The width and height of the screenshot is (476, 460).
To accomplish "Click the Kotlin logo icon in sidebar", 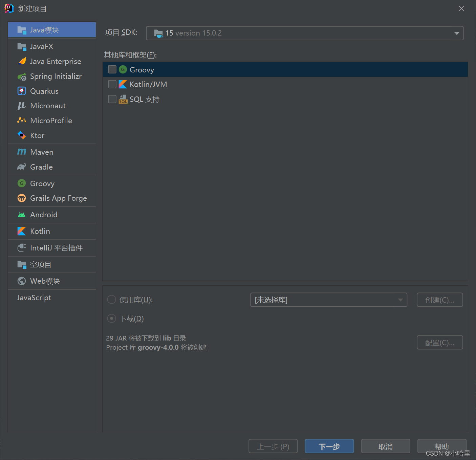I will coord(21,231).
